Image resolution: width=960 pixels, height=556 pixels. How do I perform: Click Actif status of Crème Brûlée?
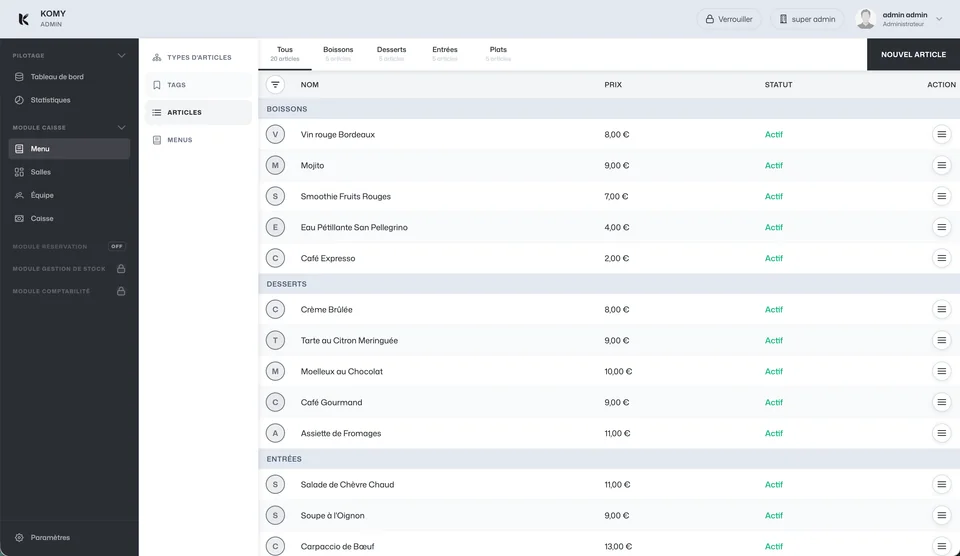(773, 309)
